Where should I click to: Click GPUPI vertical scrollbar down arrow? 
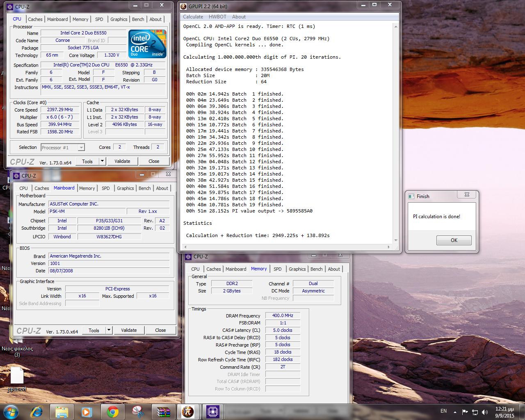click(x=396, y=240)
